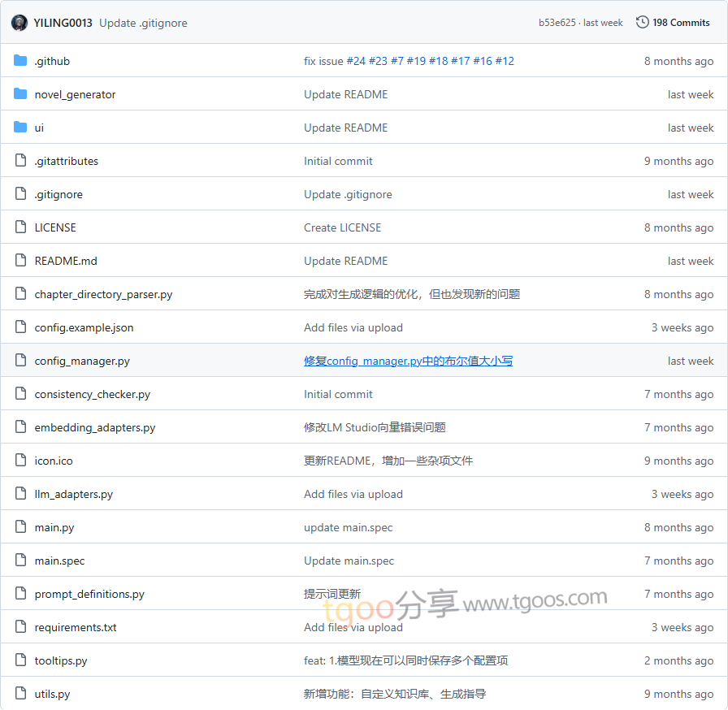Open the underlined config_manager.py commit message

(x=408, y=361)
